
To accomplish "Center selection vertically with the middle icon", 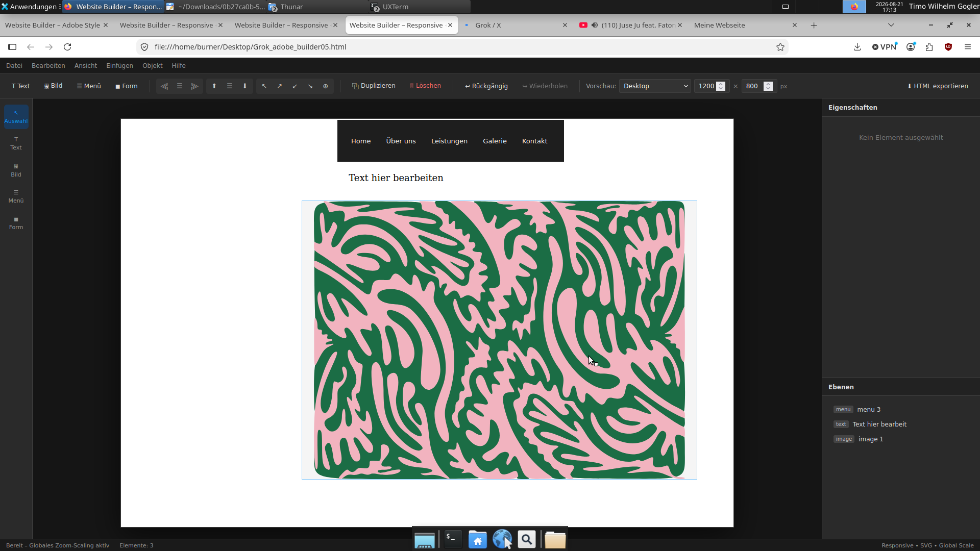I will [x=230, y=86].
